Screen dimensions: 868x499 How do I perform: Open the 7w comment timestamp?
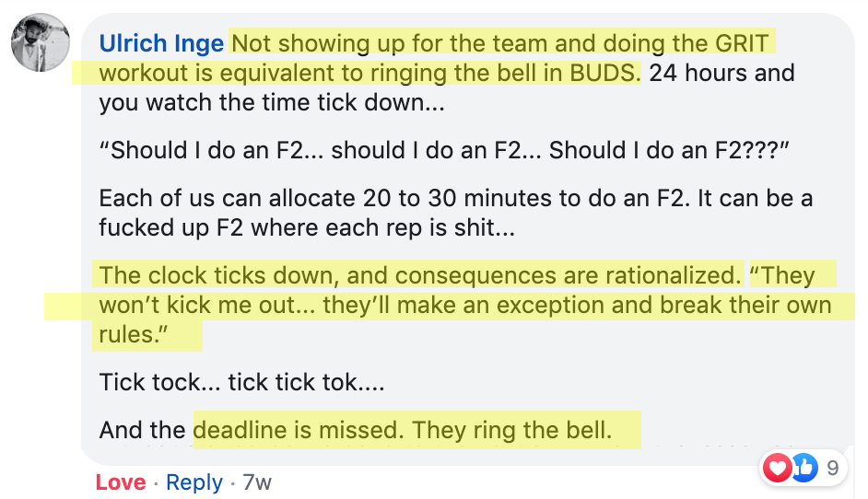pos(257,482)
